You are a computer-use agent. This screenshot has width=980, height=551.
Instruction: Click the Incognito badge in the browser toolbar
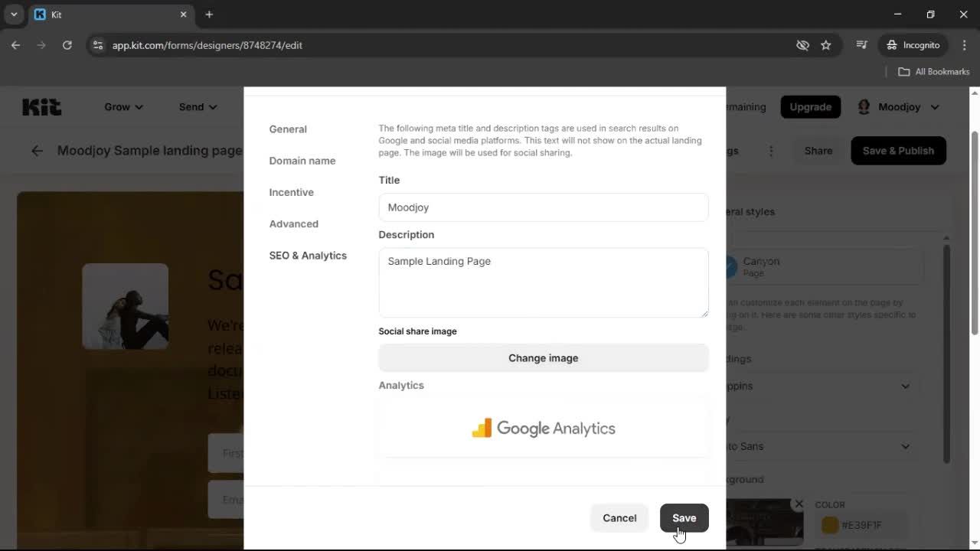point(913,45)
